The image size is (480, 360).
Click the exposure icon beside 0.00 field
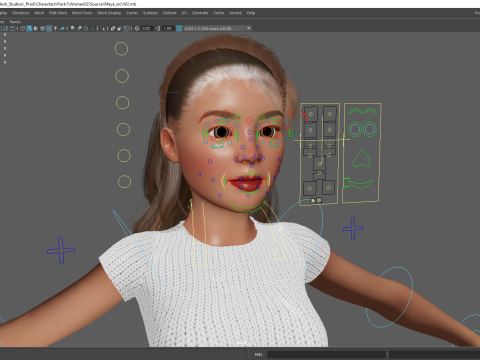coord(137,28)
